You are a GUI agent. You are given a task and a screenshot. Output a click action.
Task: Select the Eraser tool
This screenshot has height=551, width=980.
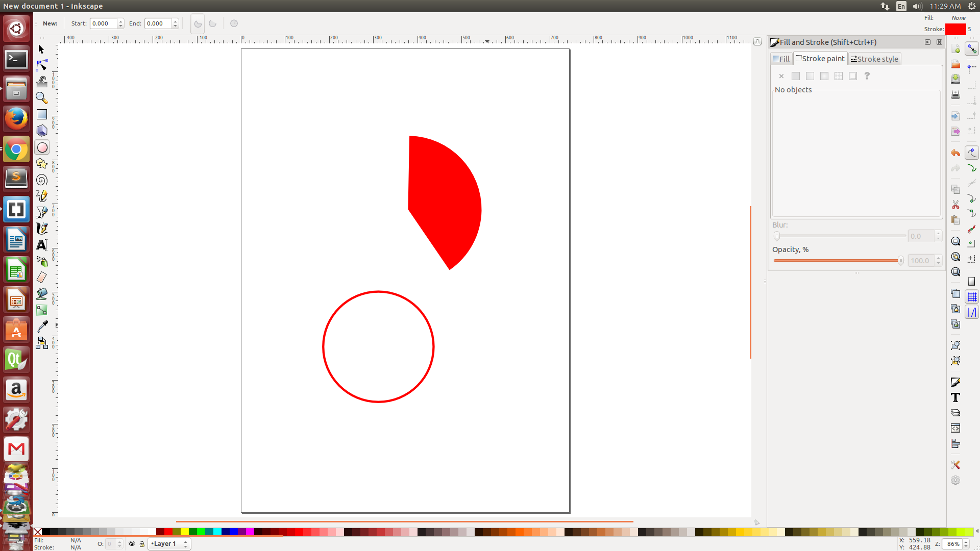coord(42,278)
